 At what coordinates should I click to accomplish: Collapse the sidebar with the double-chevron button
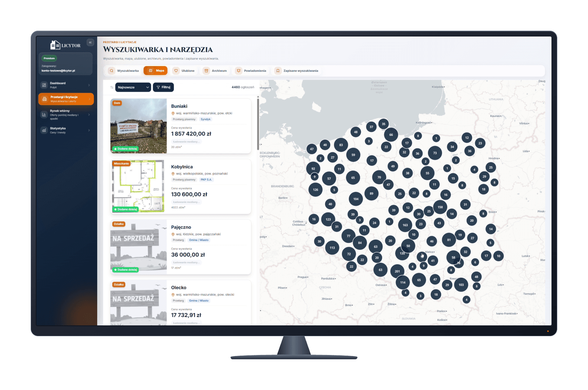90,43
